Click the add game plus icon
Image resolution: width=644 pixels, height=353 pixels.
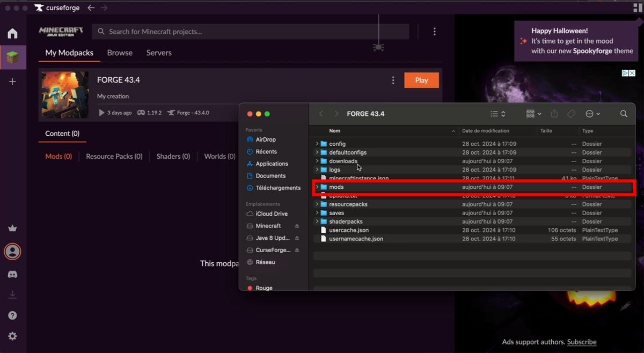tap(12, 82)
